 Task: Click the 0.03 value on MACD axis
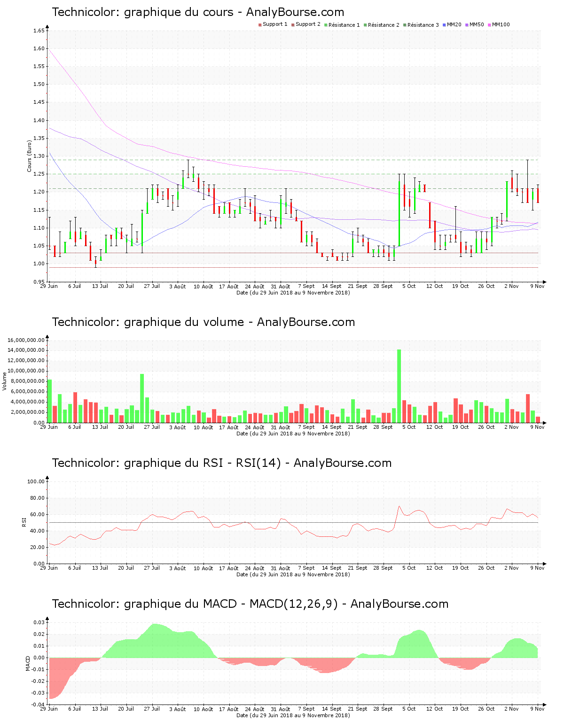(39, 622)
